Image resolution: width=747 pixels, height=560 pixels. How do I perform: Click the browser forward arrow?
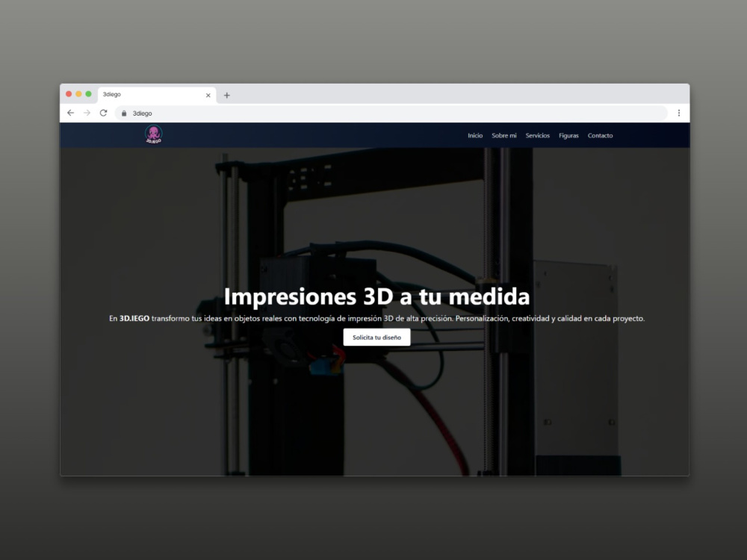[87, 113]
